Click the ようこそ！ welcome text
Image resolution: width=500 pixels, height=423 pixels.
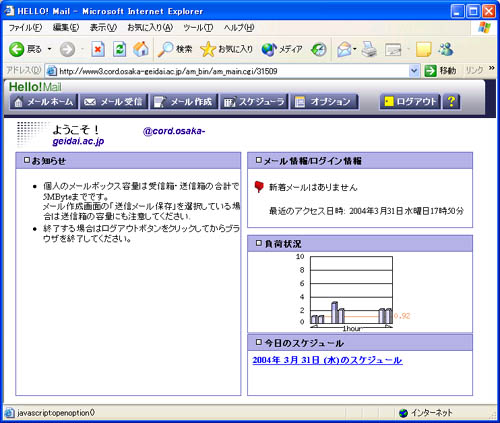point(76,130)
